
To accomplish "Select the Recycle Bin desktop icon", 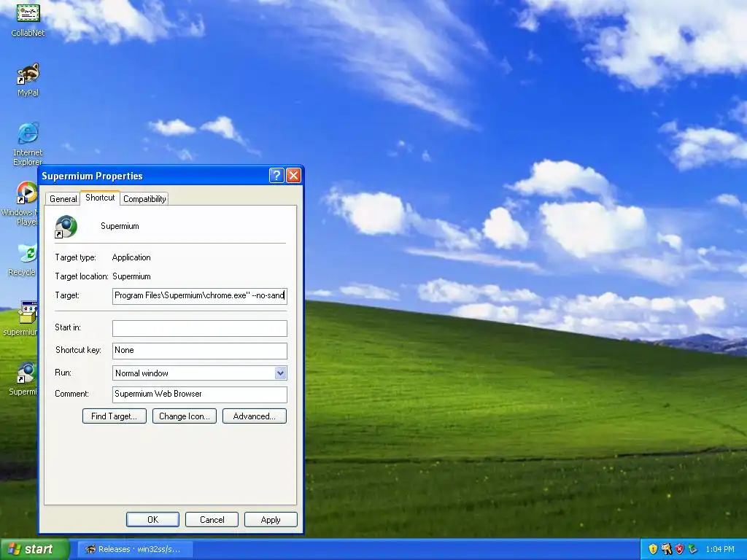I will tap(23, 260).
